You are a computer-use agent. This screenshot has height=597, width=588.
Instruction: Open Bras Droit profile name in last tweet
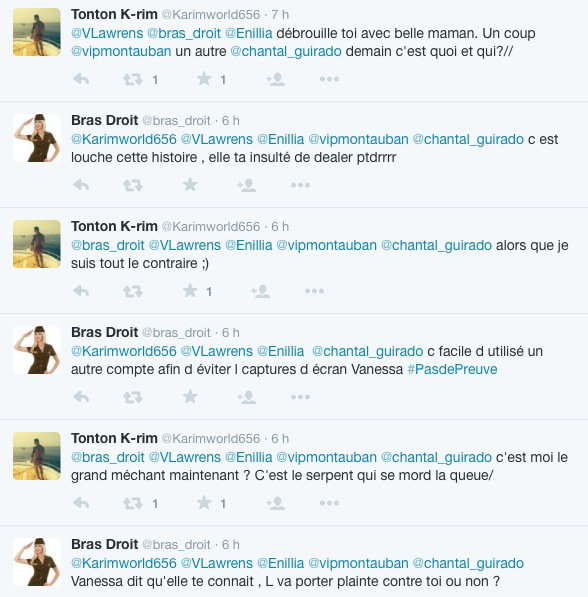[x=104, y=544]
